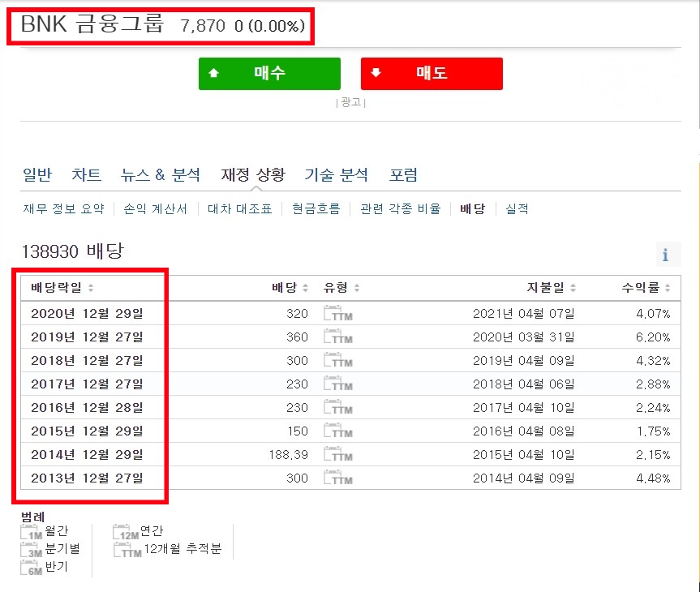
Task: Click the BNK 금융그룹 stock title
Action: (92, 24)
